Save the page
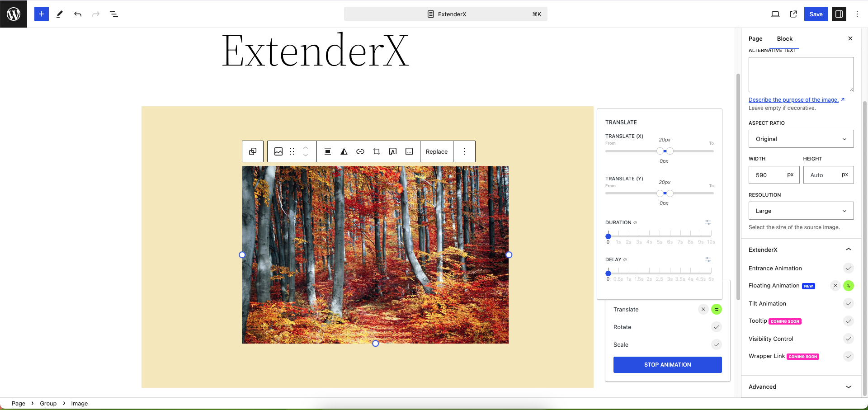868x410 pixels. (816, 14)
